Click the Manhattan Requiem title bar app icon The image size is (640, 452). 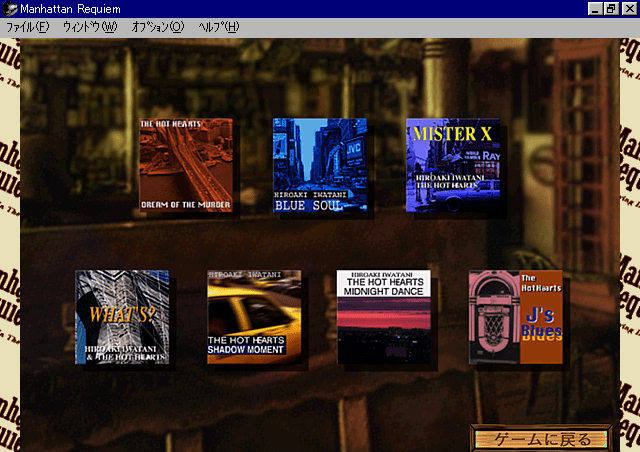[x=9, y=8]
